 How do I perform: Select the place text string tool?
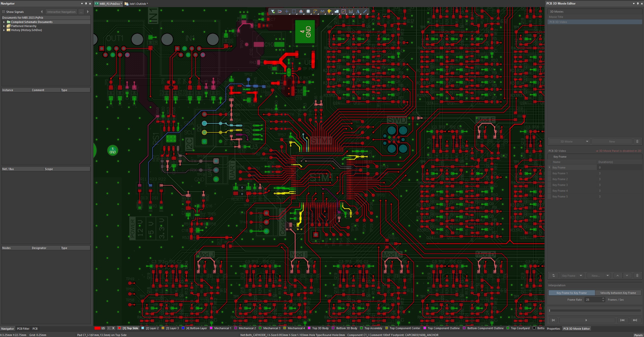click(x=358, y=11)
